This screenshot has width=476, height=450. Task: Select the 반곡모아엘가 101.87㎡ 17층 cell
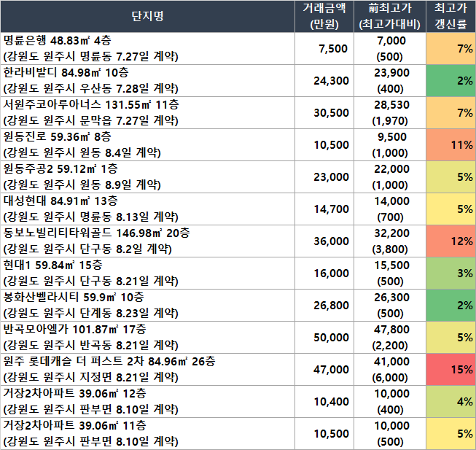147,338
